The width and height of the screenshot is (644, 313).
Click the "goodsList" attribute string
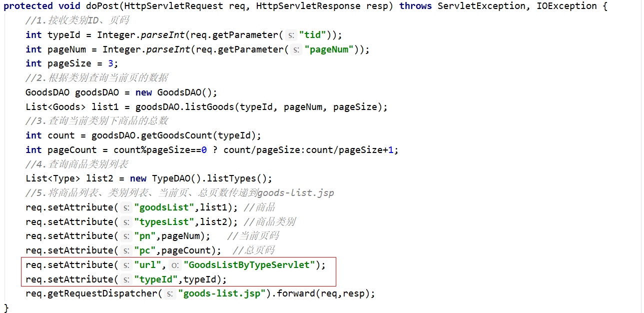tap(164, 207)
